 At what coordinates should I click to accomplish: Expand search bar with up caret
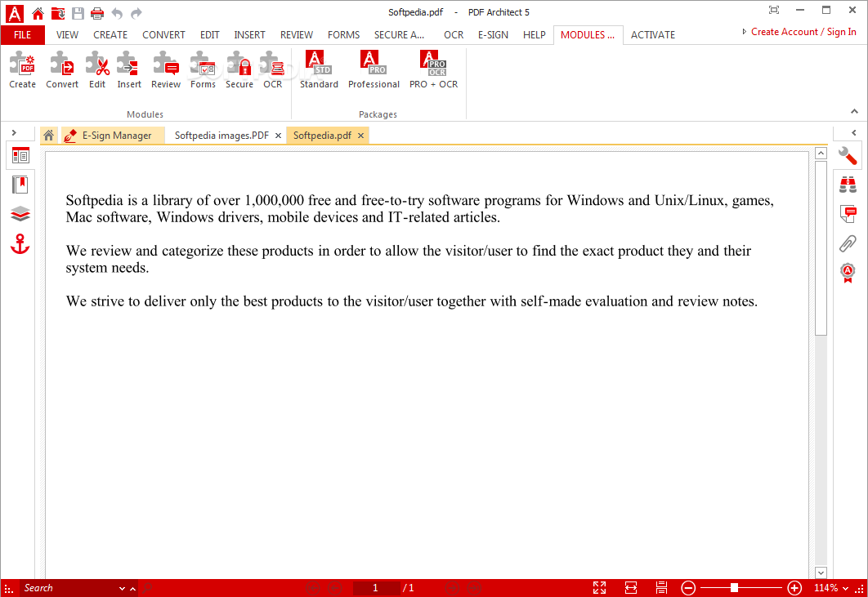tap(133, 589)
